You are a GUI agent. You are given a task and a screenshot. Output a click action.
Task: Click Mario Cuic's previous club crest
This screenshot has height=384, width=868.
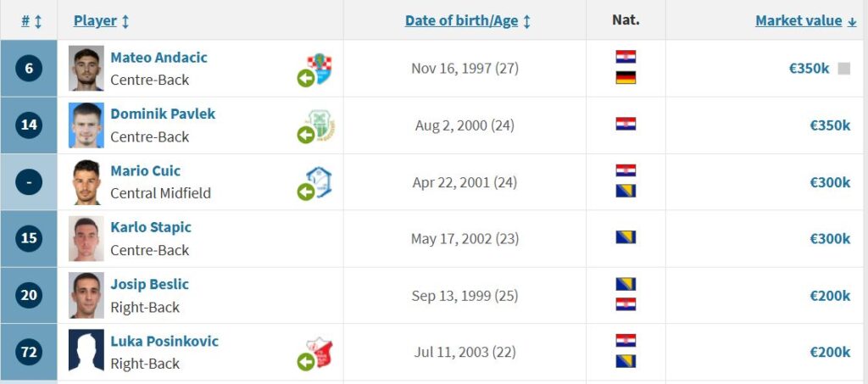coord(320,182)
